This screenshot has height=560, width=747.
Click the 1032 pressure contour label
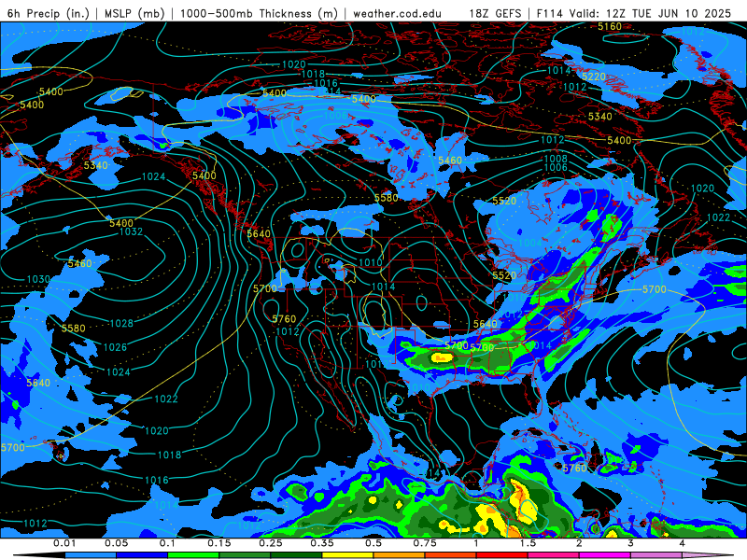131,231
